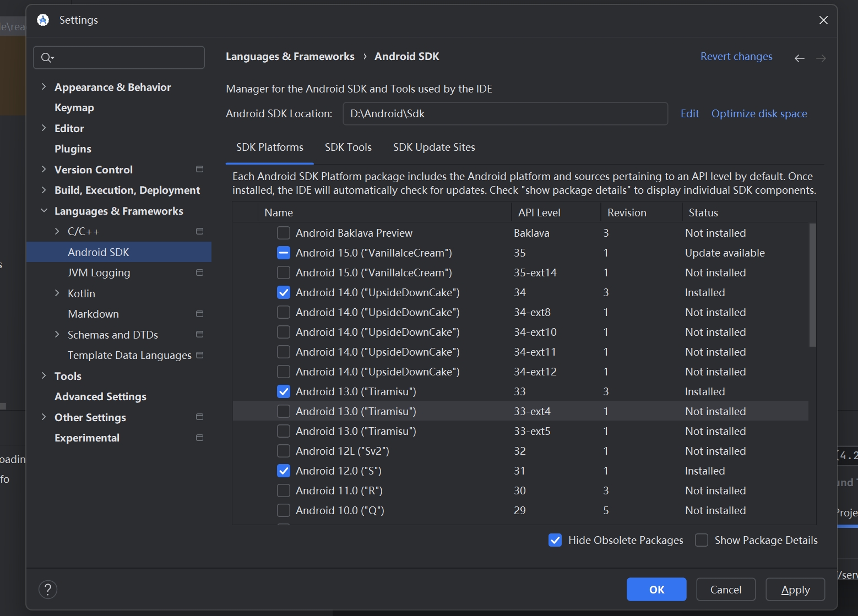Switch to SDK Update Sites tab
Image resolution: width=858 pixels, height=616 pixels.
click(x=434, y=148)
